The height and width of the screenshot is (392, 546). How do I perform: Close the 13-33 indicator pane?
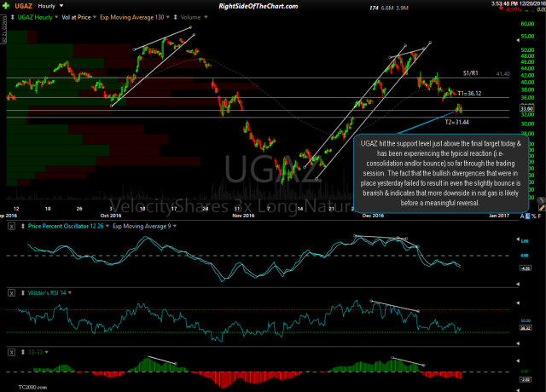(x=11, y=352)
